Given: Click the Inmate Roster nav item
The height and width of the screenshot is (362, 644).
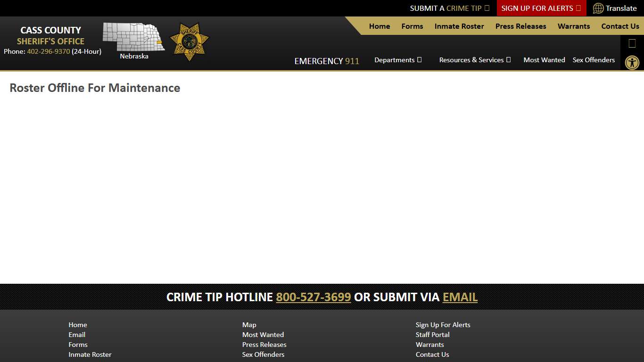Looking at the screenshot, I should pos(459,26).
